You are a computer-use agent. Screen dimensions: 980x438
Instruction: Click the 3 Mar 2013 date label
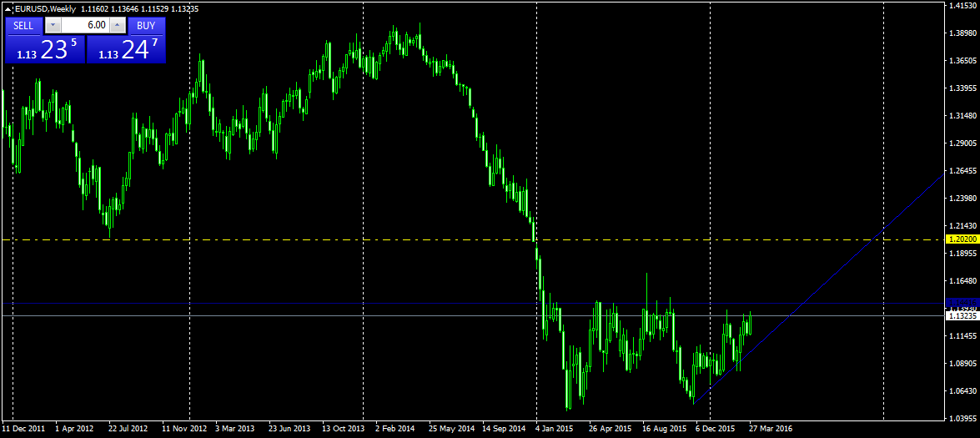click(x=235, y=430)
